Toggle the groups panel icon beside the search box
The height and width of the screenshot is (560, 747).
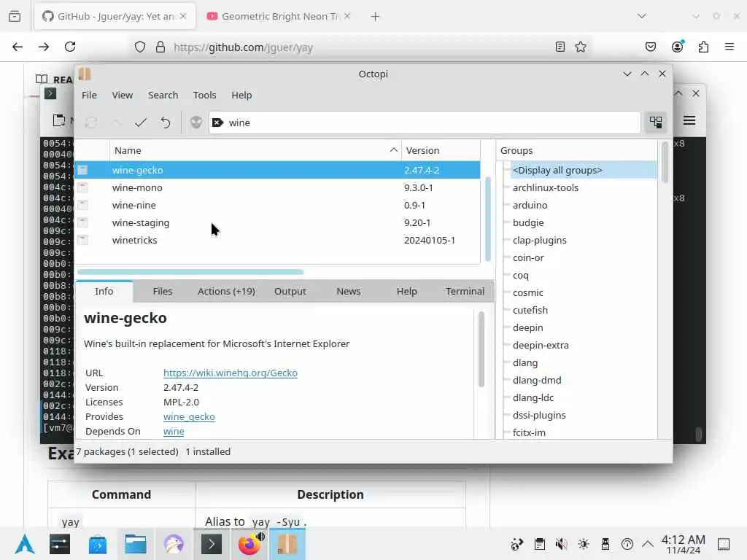click(x=656, y=122)
